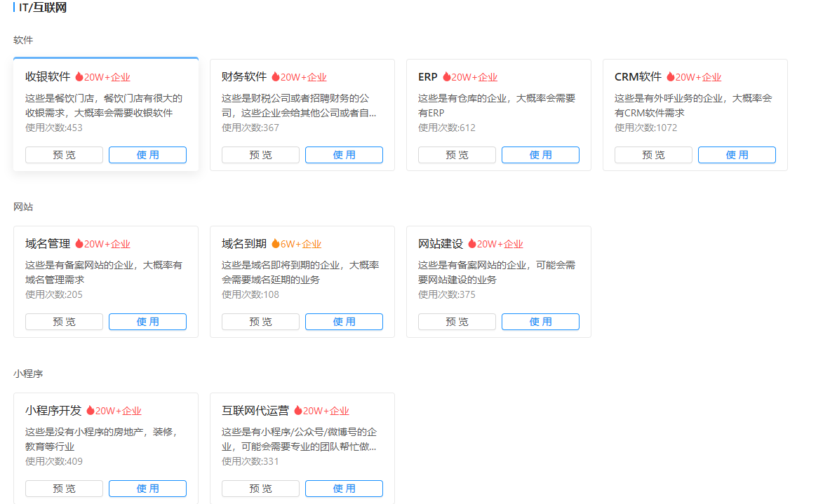Click the 20W+企业 label on CRM软件
The width and height of the screenshot is (837, 504).
click(x=698, y=77)
